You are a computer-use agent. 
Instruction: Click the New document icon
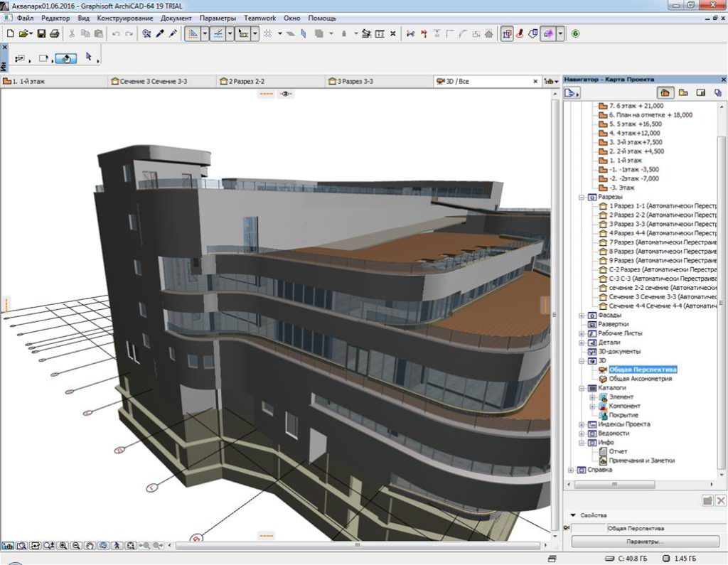pos(10,33)
